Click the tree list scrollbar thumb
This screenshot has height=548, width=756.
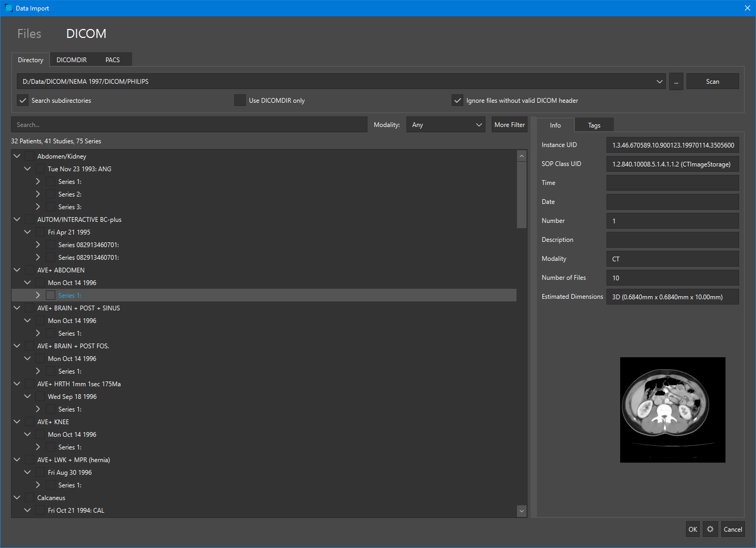522,195
